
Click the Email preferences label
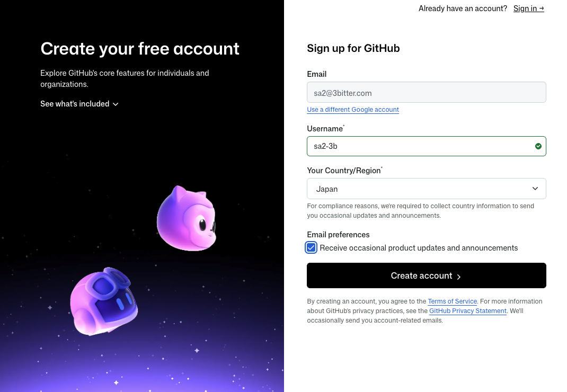pyautogui.click(x=338, y=235)
